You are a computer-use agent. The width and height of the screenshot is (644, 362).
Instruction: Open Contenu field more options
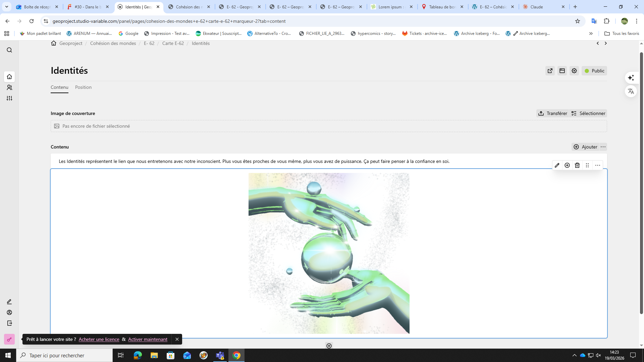[603, 147]
